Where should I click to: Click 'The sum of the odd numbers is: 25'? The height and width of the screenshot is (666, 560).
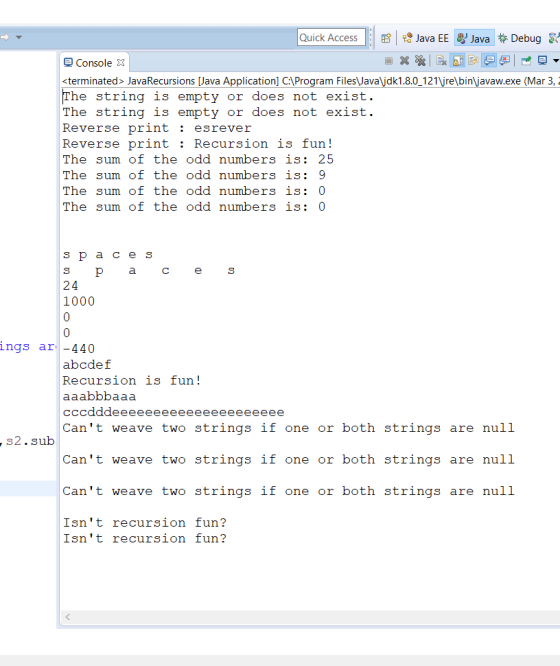click(198, 159)
